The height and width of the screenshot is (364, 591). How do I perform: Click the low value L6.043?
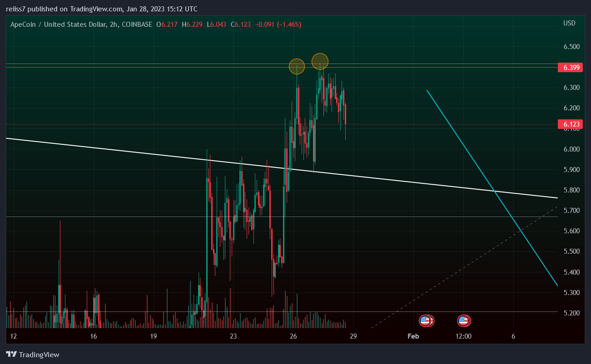[x=217, y=25]
